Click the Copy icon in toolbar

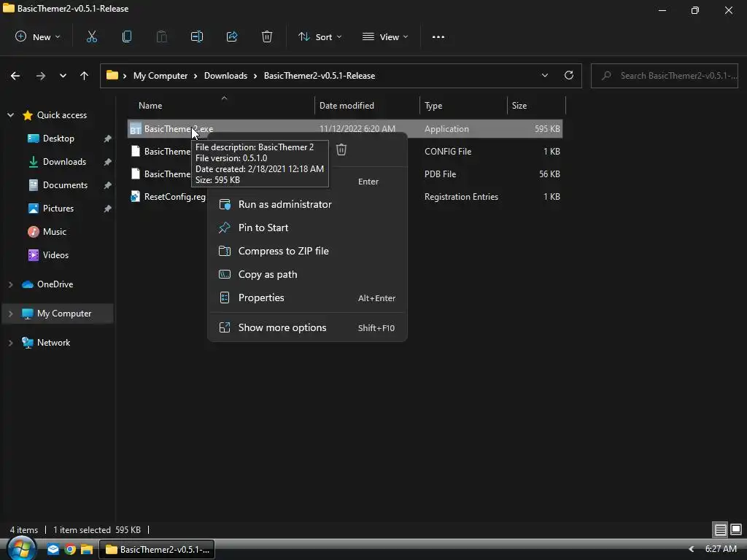pos(127,36)
